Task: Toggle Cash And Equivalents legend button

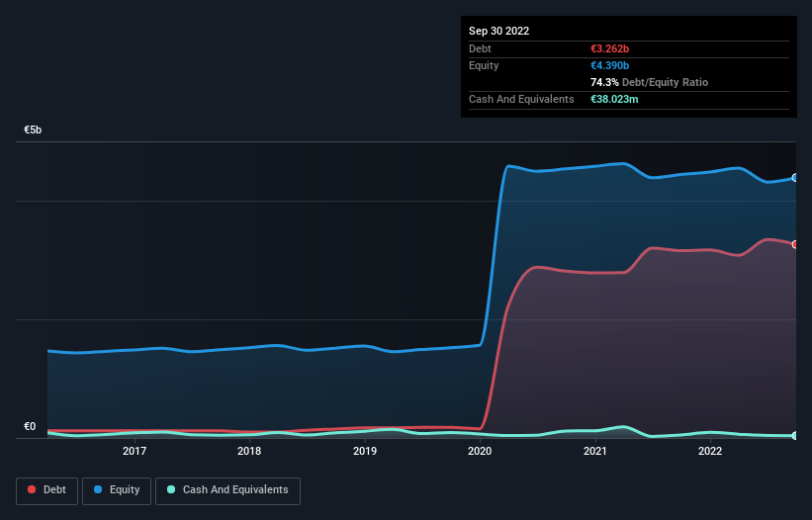Action: click(227, 490)
